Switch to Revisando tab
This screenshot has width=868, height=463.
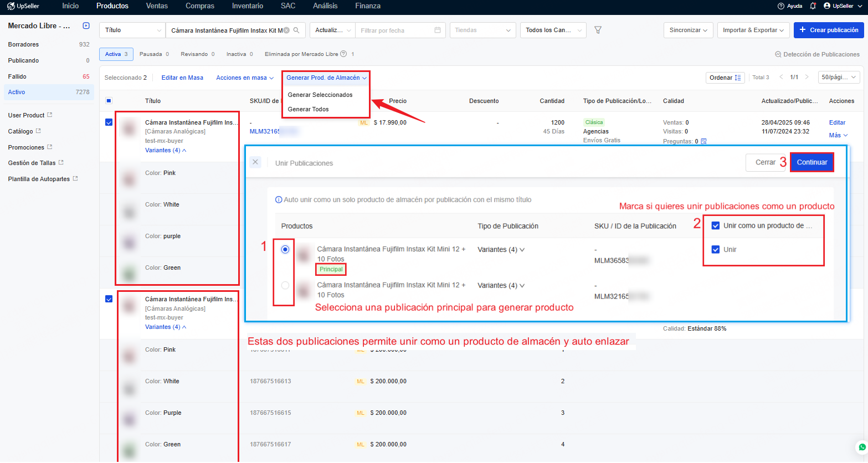pos(197,54)
